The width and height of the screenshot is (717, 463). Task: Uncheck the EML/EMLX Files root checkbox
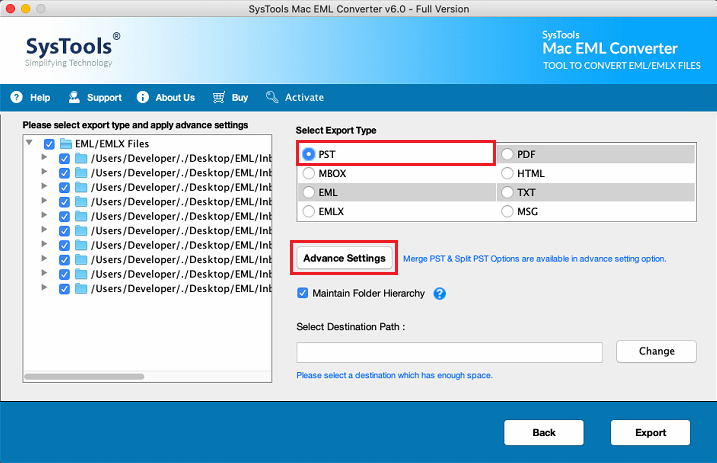(49, 144)
